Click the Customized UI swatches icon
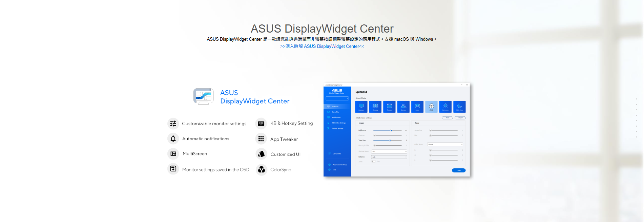Screen dimensions: 644x222 click(261, 154)
